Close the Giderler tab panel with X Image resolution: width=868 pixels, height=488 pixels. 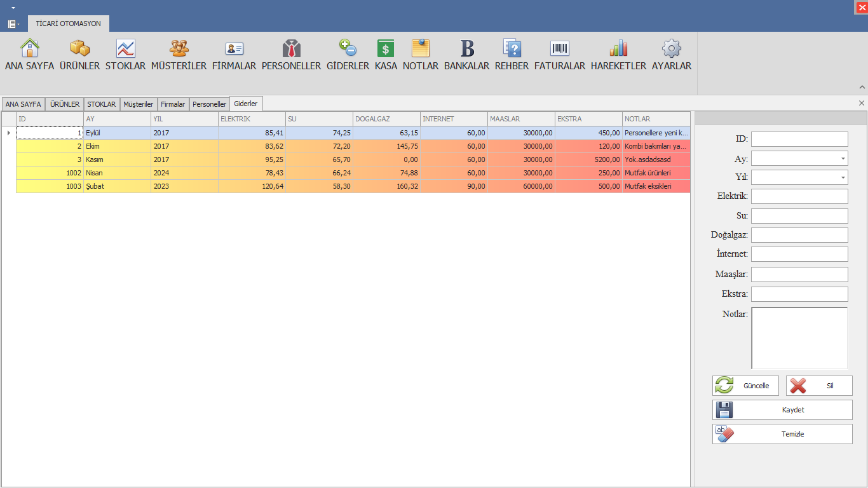[862, 103]
